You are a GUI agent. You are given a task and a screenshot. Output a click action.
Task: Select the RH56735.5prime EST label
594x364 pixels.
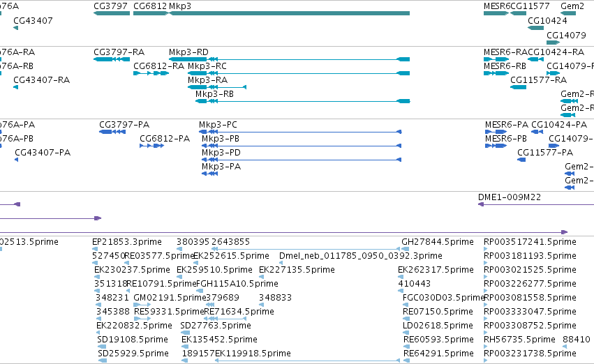[520, 340]
